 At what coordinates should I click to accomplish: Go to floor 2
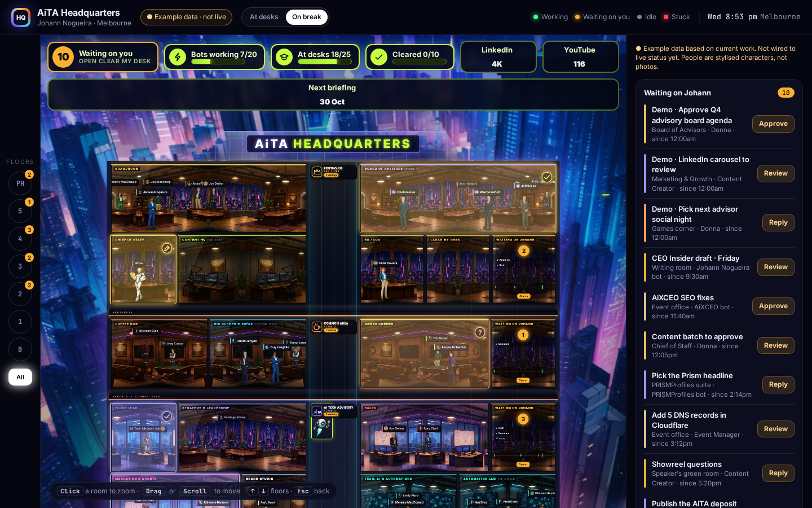20,294
